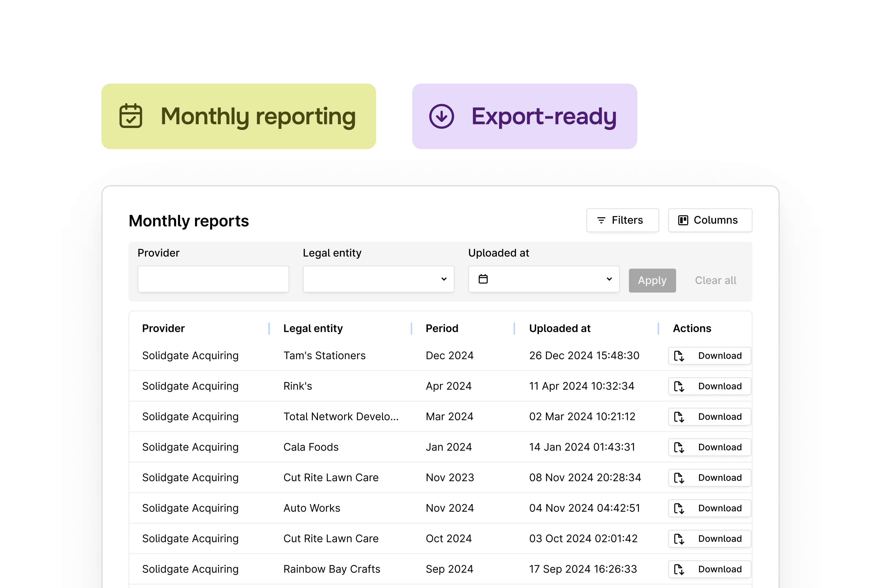The image size is (880, 588).
Task: Open the Legal entity dropdown
Action: [x=378, y=279]
